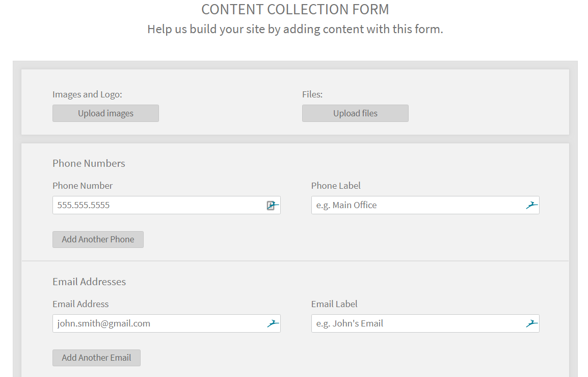The width and height of the screenshot is (588, 377).
Task: Click the 'Email Addresses' section heading
Action: point(89,282)
